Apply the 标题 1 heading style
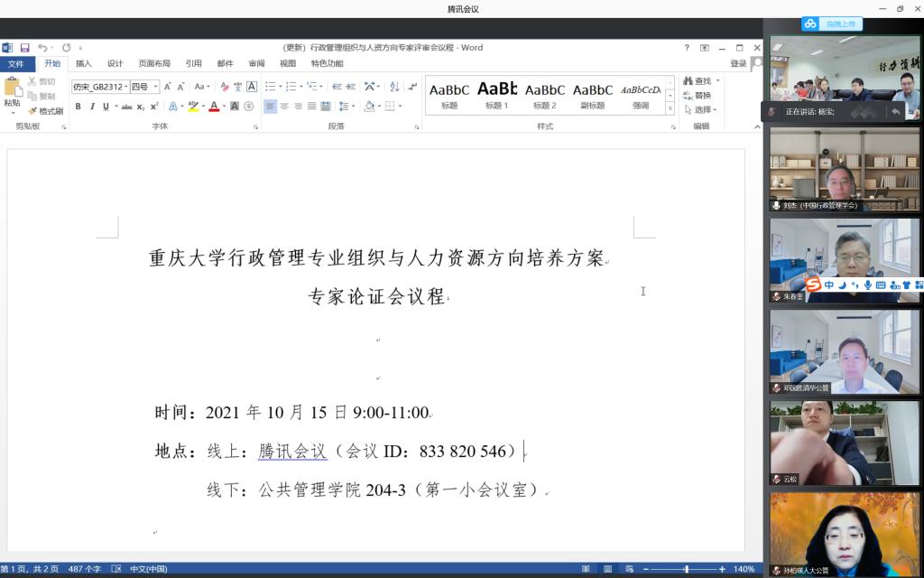The width and height of the screenshot is (924, 578). [497, 94]
